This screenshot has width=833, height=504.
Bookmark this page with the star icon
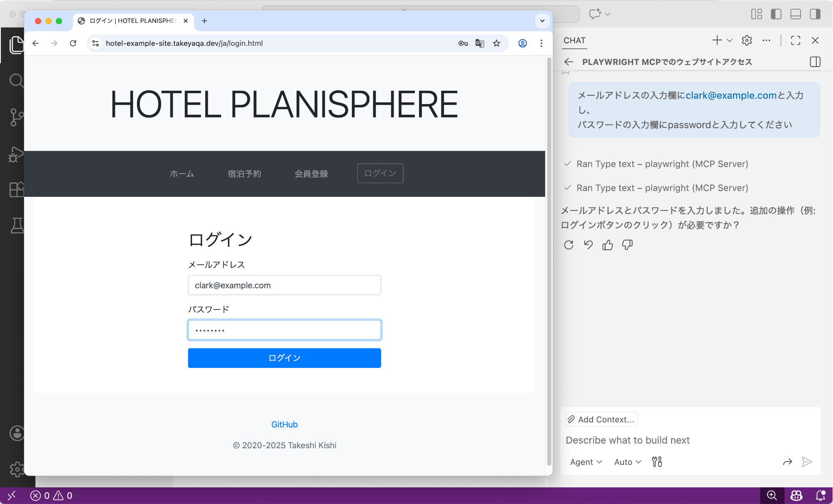tap(496, 43)
